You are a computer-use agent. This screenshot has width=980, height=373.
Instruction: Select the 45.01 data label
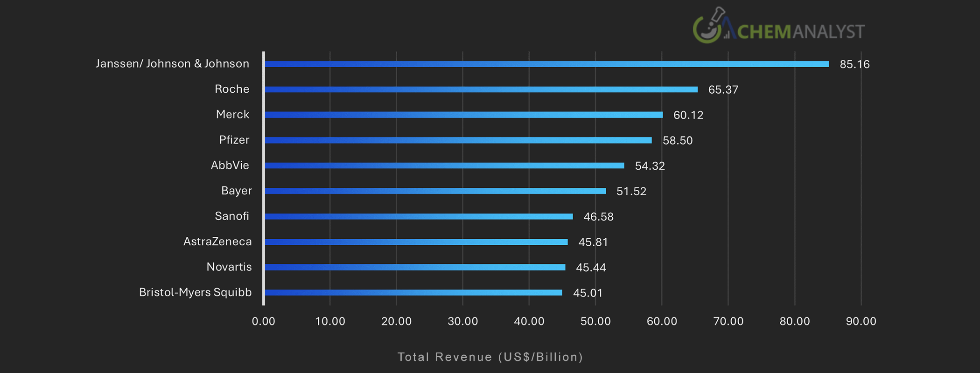[x=588, y=293]
